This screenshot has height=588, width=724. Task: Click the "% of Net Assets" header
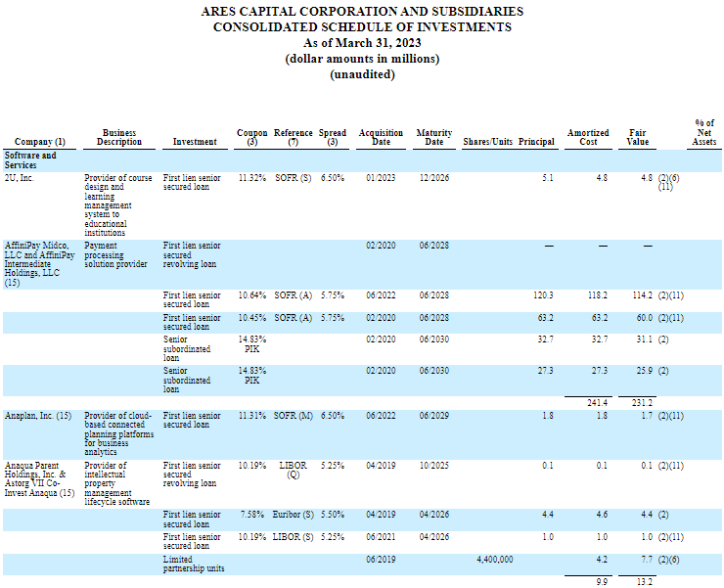click(x=703, y=132)
